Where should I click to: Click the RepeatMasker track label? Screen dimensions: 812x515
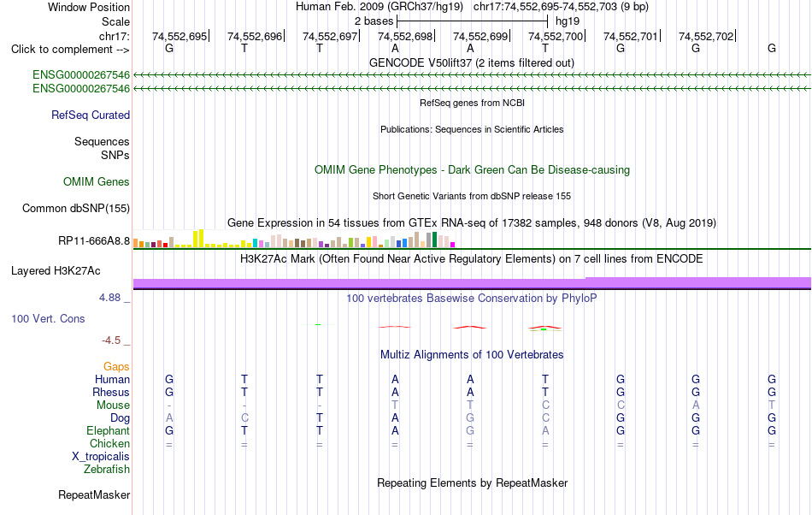click(x=94, y=494)
